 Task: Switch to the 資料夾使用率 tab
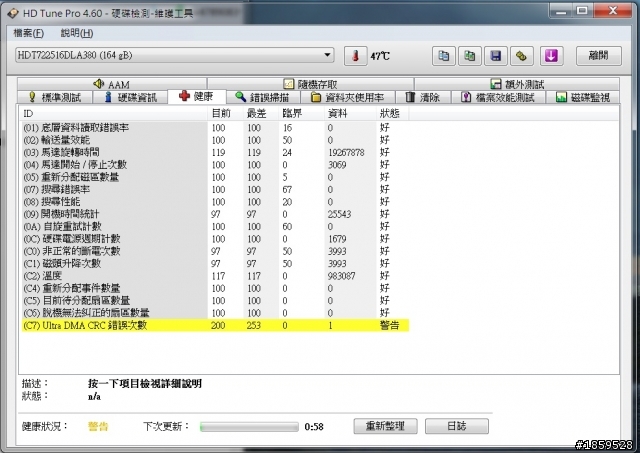[348, 97]
